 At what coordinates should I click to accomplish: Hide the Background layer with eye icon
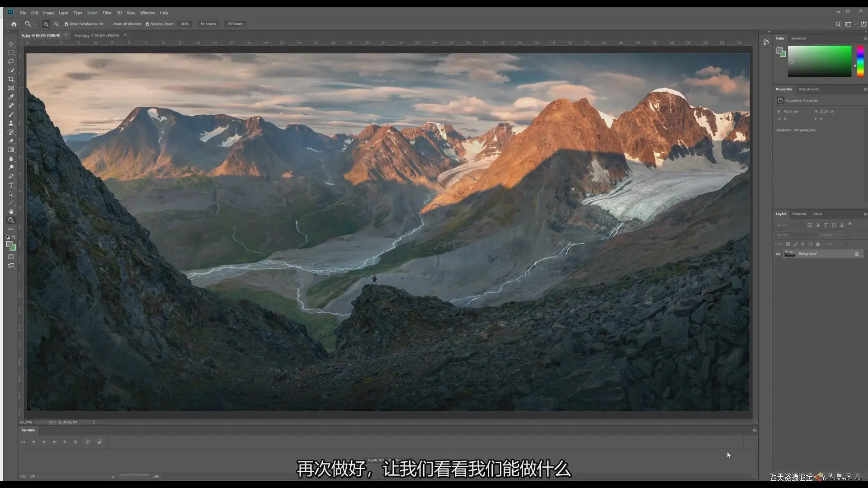[778, 254]
